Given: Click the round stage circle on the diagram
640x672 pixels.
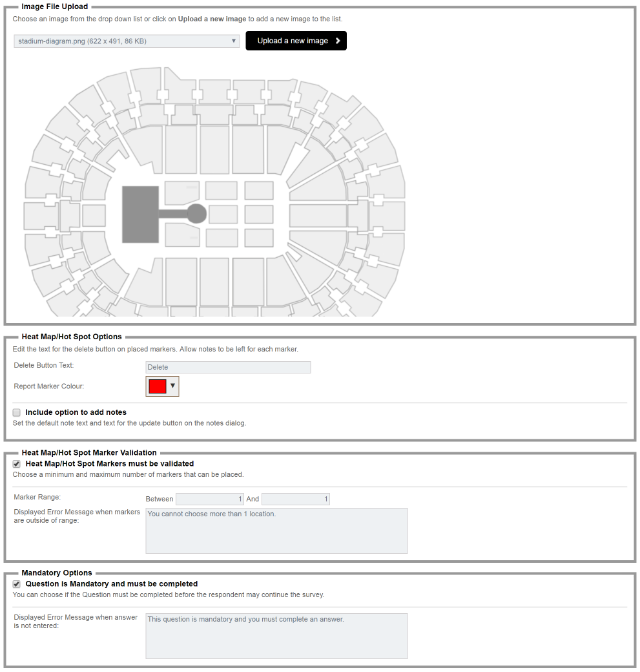Looking at the screenshot, I should [x=196, y=213].
